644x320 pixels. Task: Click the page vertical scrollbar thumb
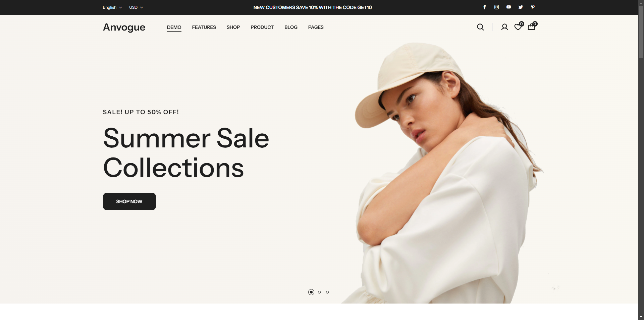coord(641,32)
